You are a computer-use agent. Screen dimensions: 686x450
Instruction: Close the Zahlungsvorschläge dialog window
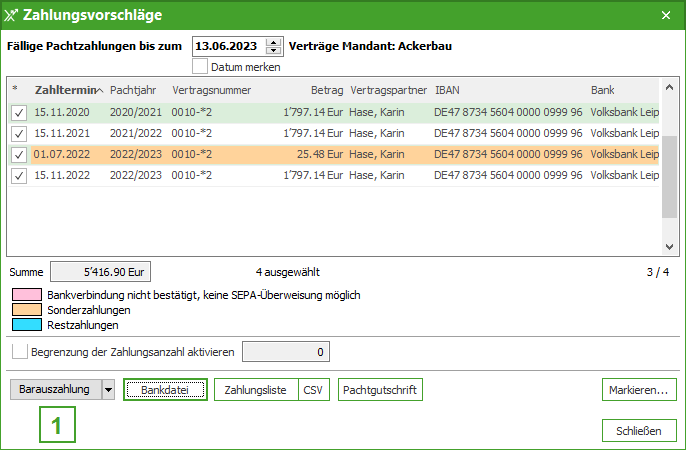tap(666, 15)
